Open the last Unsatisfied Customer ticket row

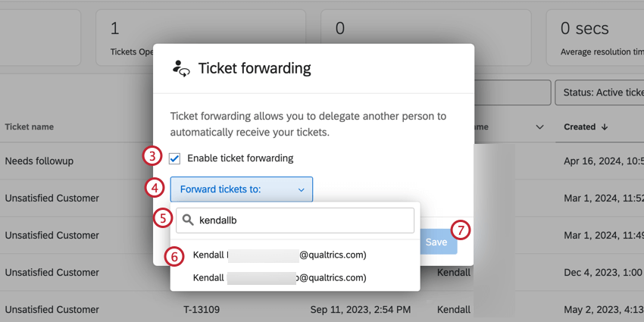(x=52, y=310)
